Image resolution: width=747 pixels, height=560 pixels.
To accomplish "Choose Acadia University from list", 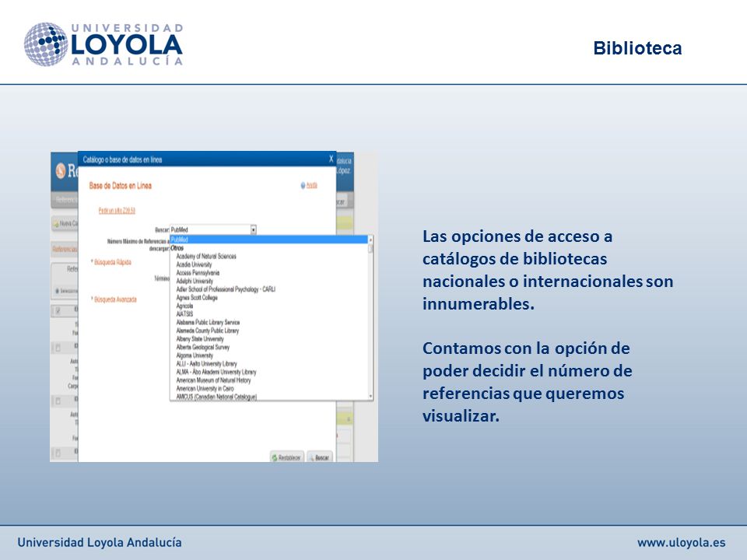I will (x=194, y=264).
